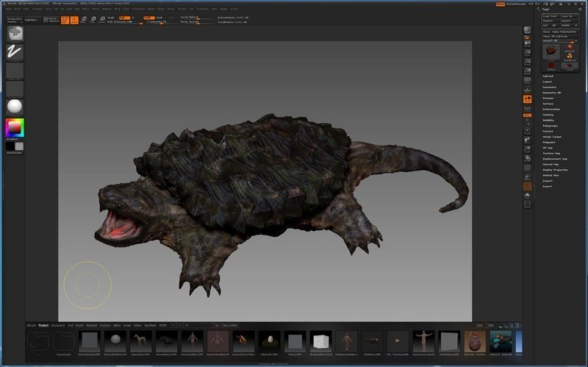Click the Save As button in Tool palette

coord(568,16)
